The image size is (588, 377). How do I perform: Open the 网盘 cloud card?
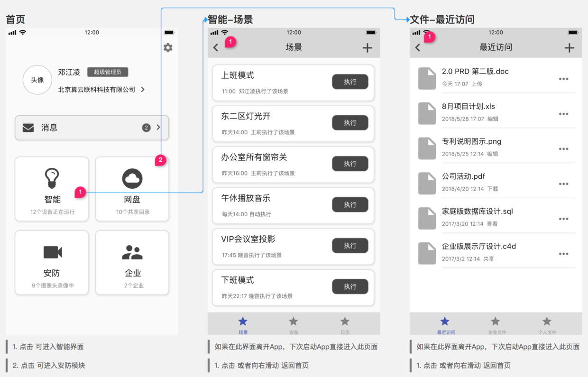132,189
